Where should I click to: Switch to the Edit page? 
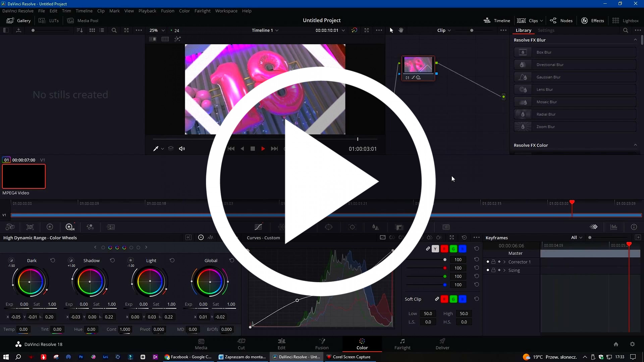tap(281, 344)
